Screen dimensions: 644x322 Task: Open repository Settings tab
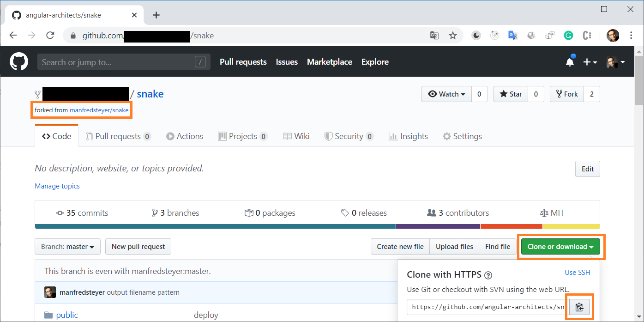point(462,136)
